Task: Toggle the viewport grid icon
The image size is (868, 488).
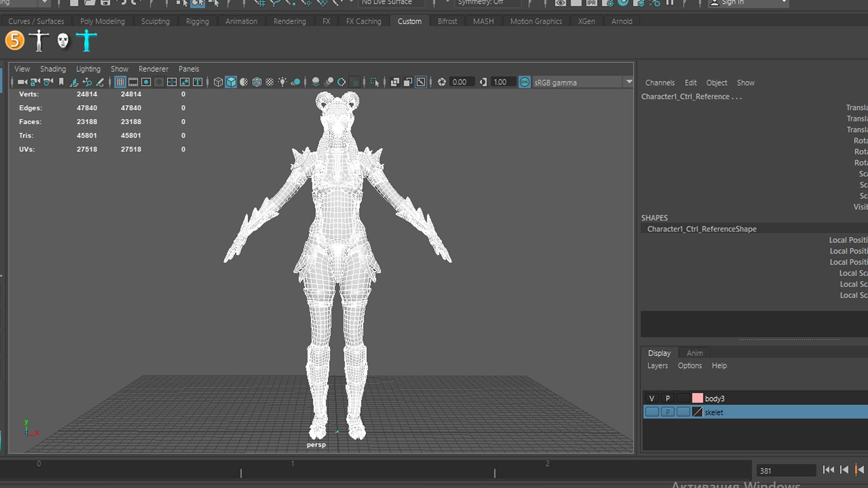Action: [x=120, y=82]
